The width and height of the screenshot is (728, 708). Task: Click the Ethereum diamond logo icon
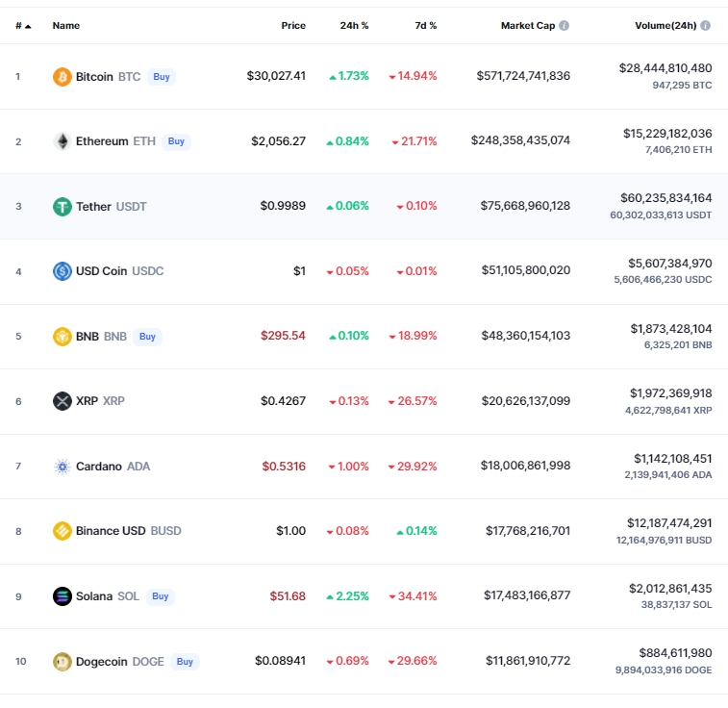(63, 141)
